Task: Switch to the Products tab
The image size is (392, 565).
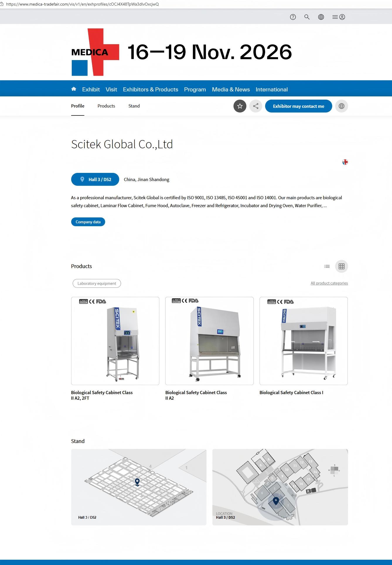Action: click(106, 106)
